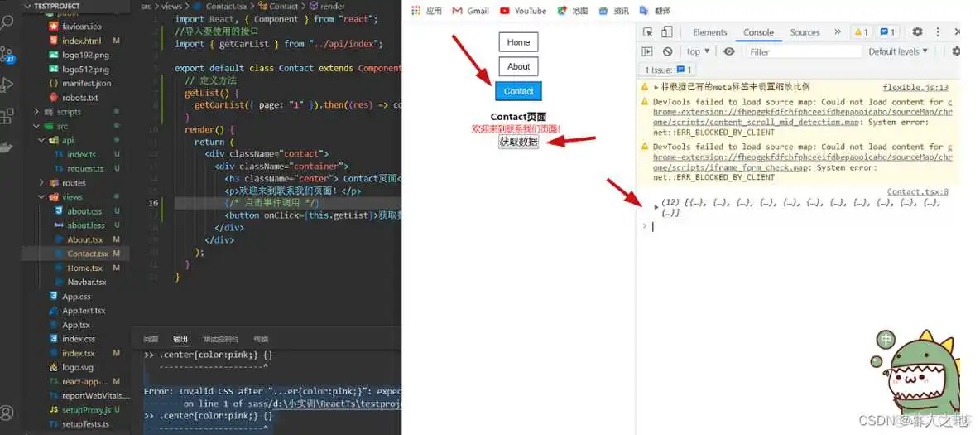
Task: Click the 获取数据 button
Action: click(518, 142)
